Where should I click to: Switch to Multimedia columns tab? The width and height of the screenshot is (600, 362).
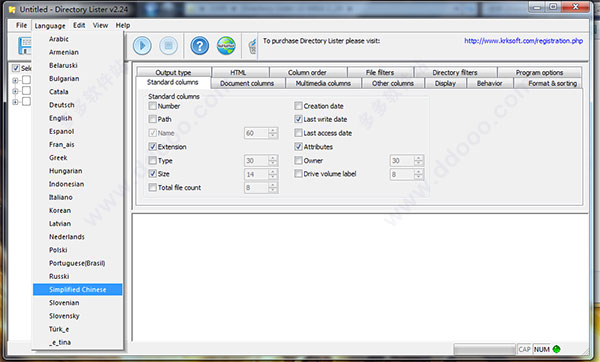pyautogui.click(x=324, y=83)
